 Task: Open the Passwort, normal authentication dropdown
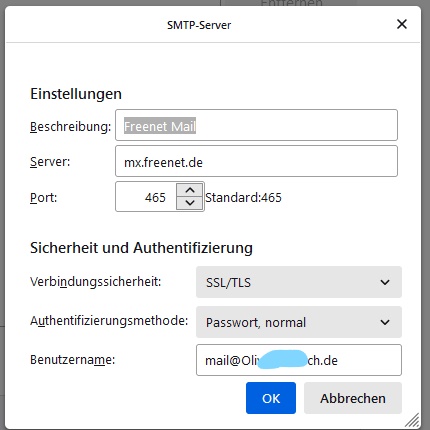[299, 322]
